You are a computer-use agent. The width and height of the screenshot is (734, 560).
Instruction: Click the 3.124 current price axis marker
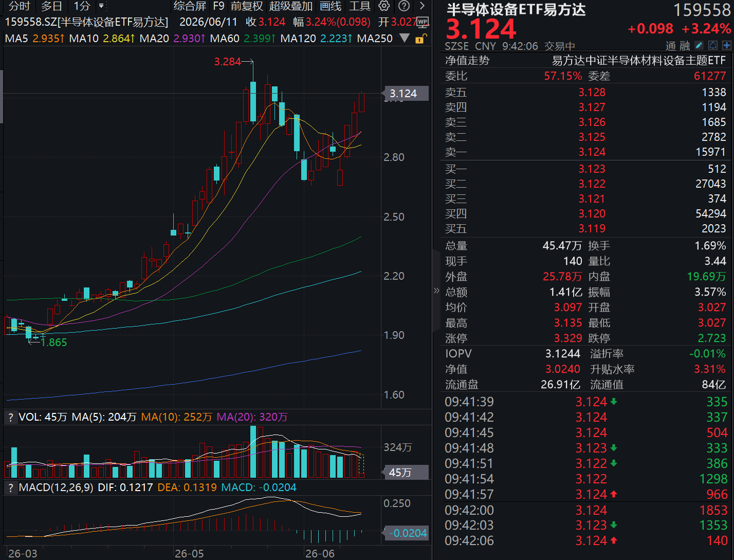[x=406, y=94]
